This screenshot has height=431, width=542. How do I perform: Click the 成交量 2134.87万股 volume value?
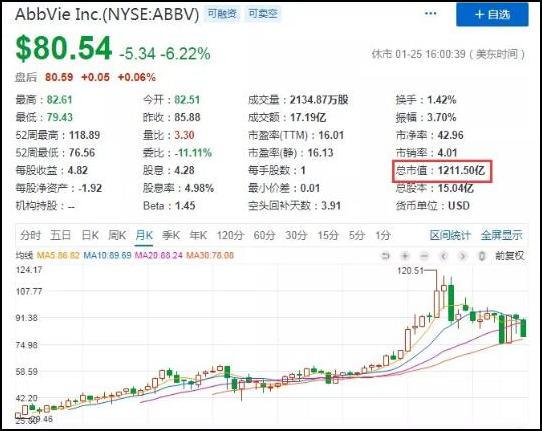click(x=319, y=100)
